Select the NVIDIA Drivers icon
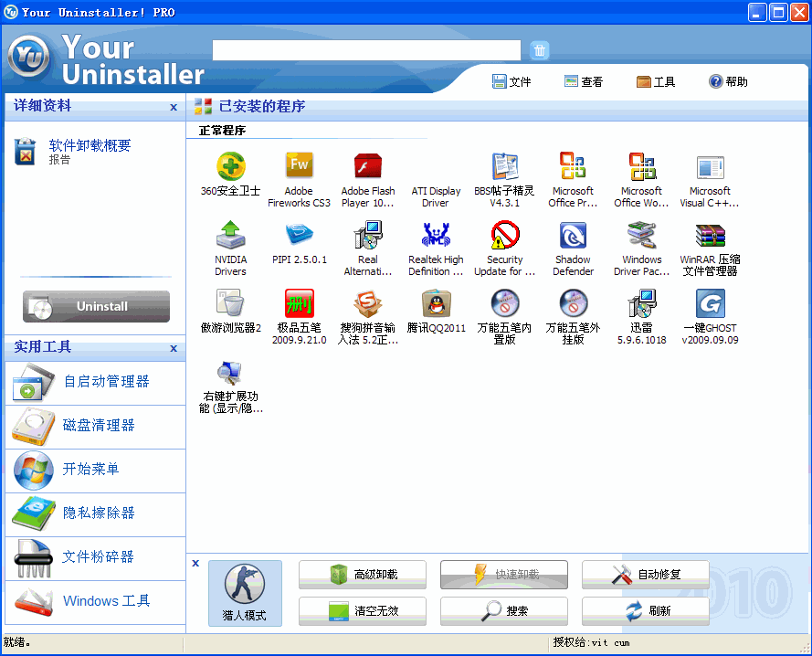This screenshot has width=812, height=656. (230, 235)
